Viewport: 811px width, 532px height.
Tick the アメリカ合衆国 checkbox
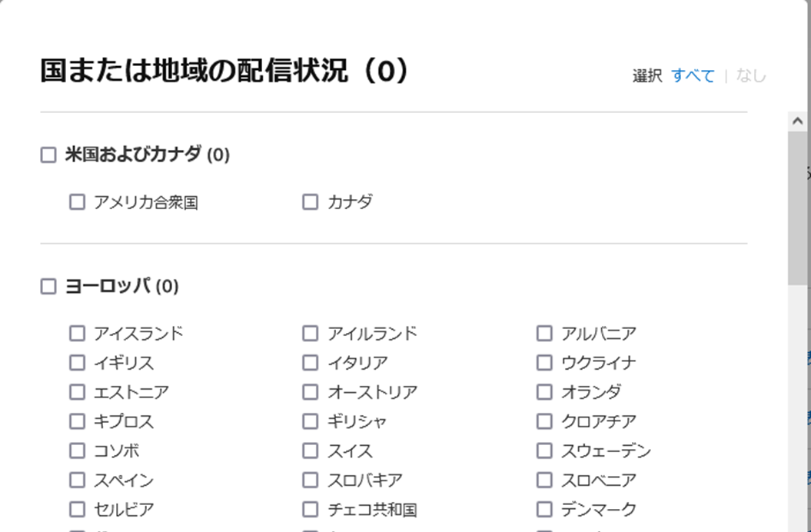[77, 202]
